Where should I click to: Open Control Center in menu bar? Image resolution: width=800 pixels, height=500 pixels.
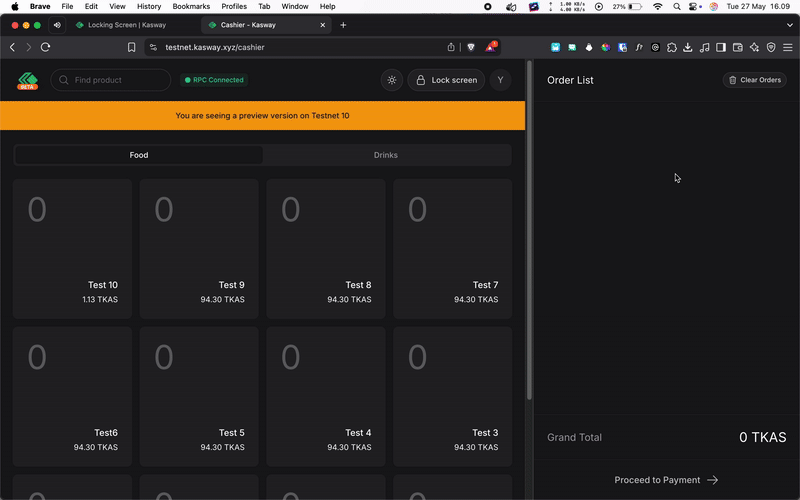(693, 7)
